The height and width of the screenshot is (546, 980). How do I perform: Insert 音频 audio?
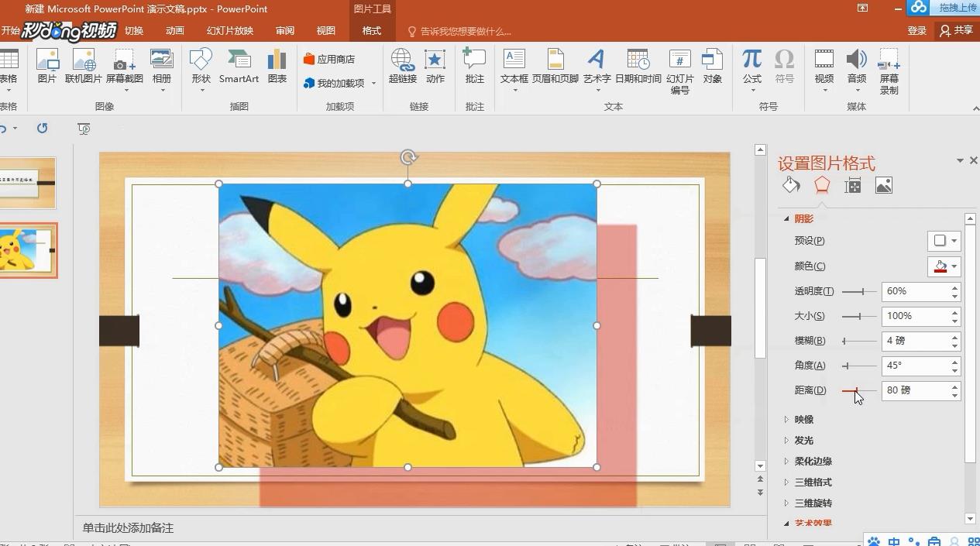[x=857, y=70]
